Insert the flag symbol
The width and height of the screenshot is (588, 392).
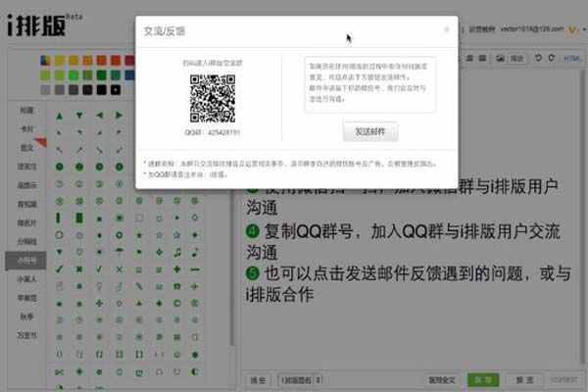point(139,252)
